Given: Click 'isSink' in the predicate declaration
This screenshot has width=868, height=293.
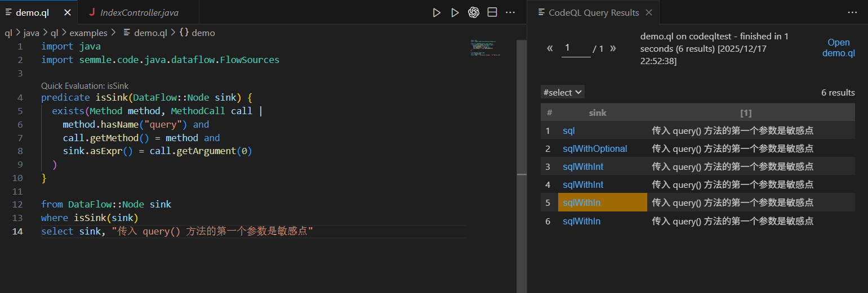Looking at the screenshot, I should [112, 97].
